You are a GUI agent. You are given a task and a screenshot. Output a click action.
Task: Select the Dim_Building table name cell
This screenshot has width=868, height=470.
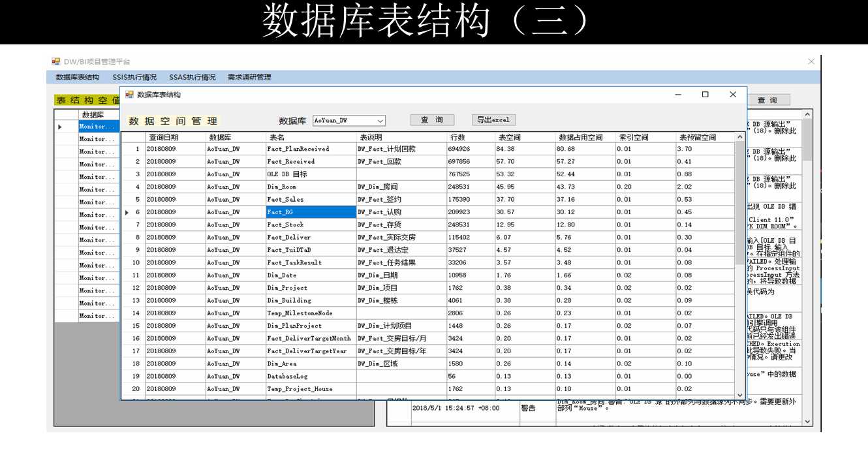pyautogui.click(x=311, y=300)
